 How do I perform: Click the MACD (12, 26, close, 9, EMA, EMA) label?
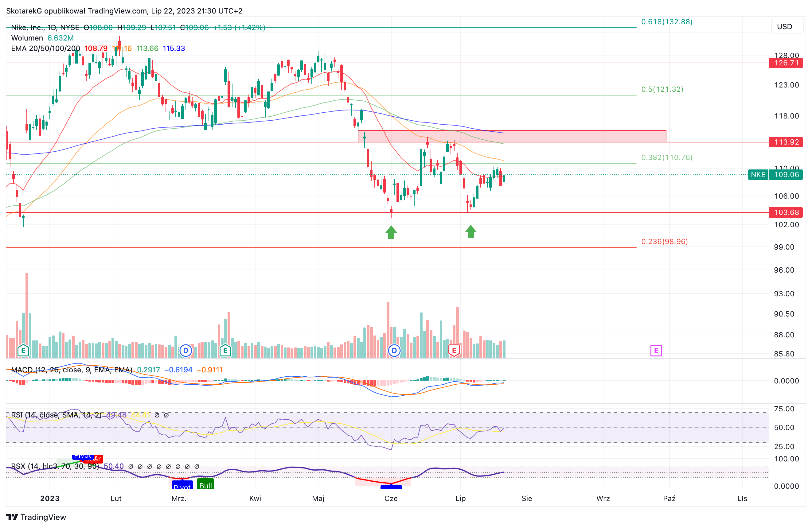pos(72,370)
